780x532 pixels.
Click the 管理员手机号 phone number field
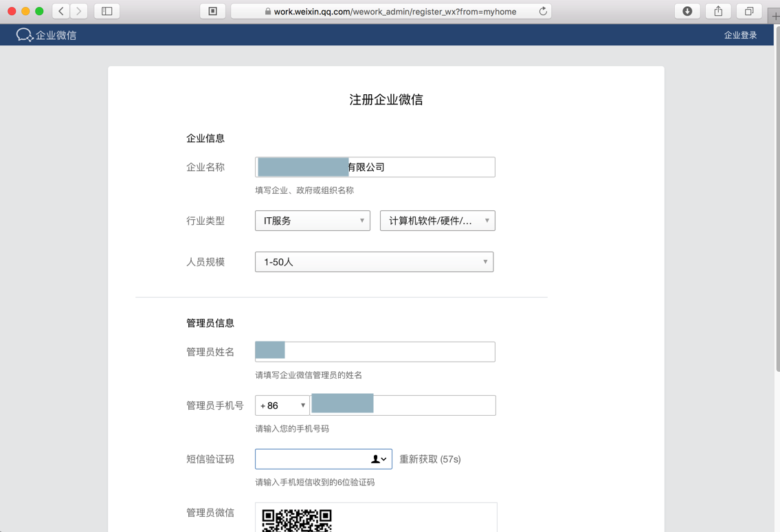(433, 406)
